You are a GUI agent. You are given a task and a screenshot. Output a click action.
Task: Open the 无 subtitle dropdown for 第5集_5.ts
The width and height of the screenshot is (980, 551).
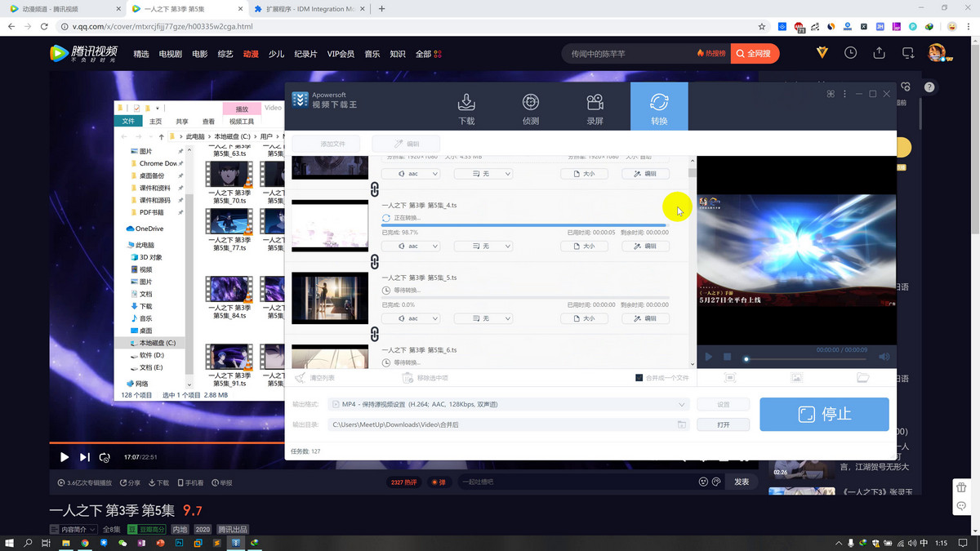coord(483,318)
